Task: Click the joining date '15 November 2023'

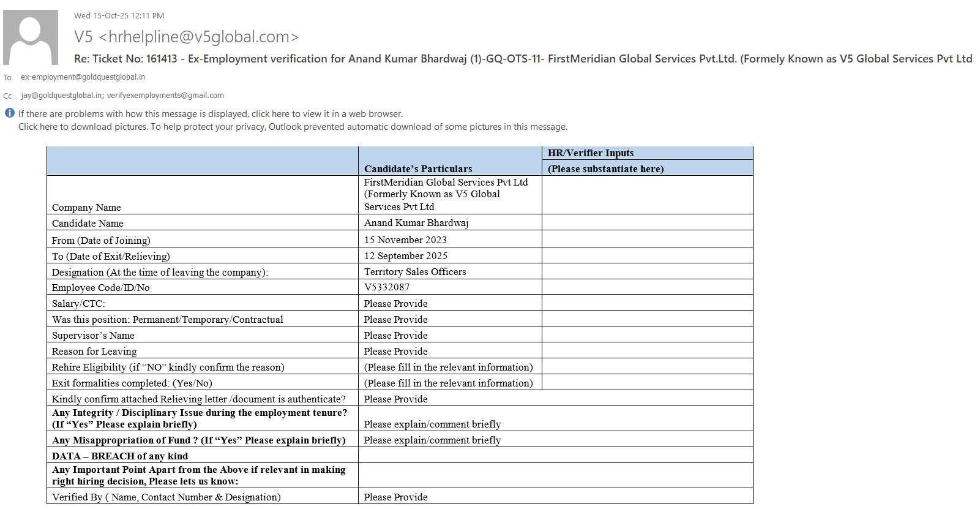Action: (x=405, y=240)
